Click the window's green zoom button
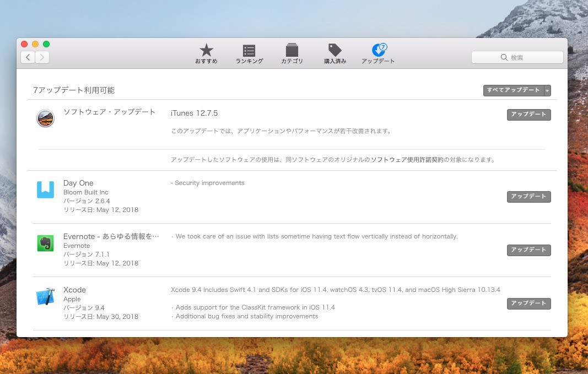Screen dimensions: 588x374 click(x=46, y=44)
